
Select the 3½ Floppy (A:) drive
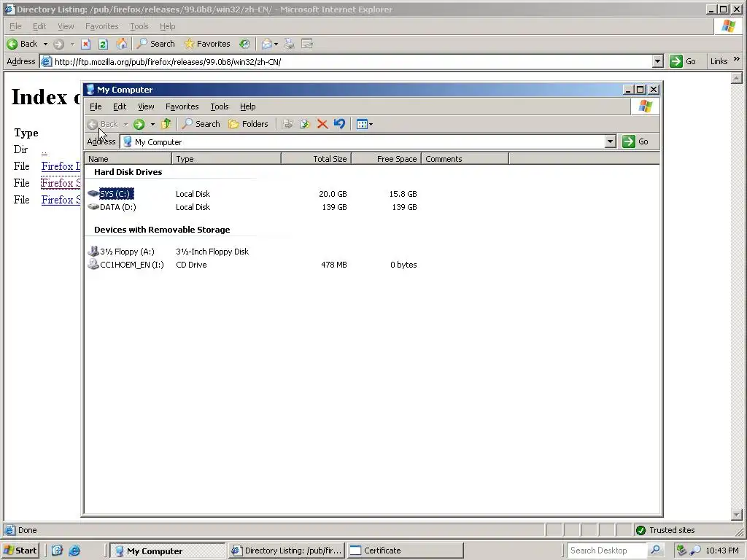[122, 252]
